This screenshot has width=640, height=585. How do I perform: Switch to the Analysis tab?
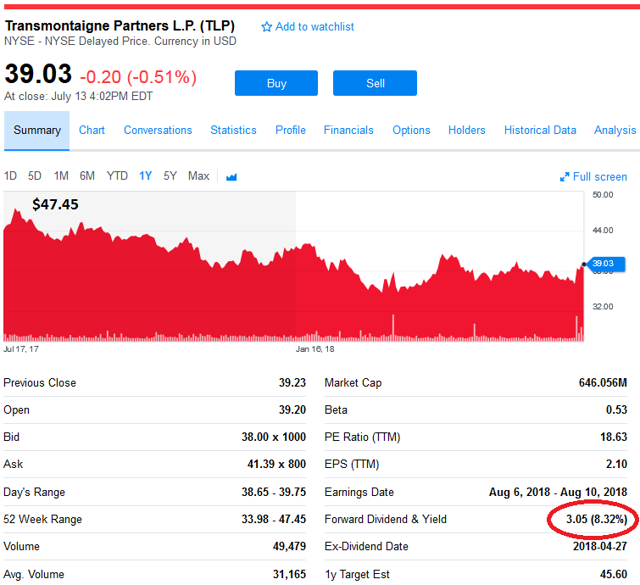pos(615,130)
